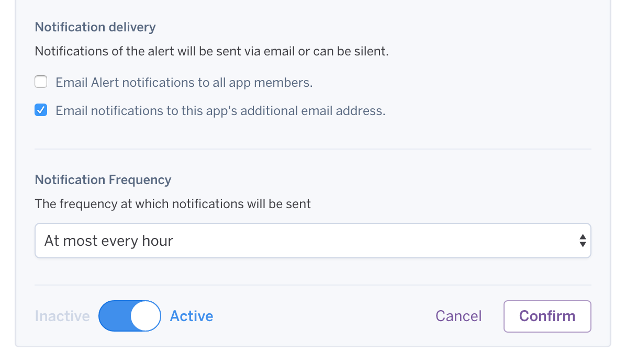Screen dimensions: 626x364
Task: Uncheck email notifications to additional email address
Action: 40,110
